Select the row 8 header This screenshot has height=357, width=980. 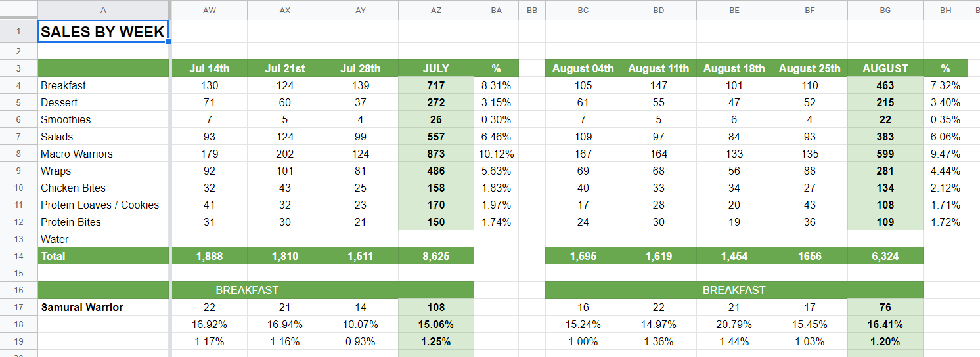pos(18,154)
